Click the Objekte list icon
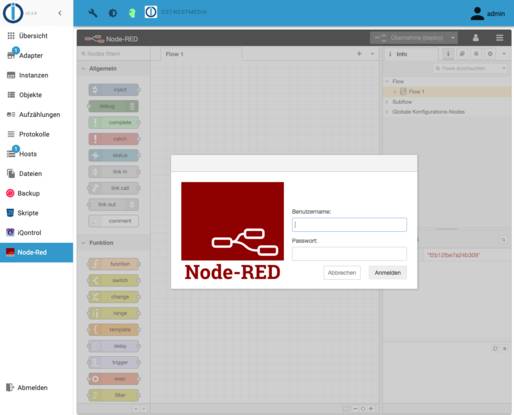Screen dimensions: 514x415 coord(11,95)
